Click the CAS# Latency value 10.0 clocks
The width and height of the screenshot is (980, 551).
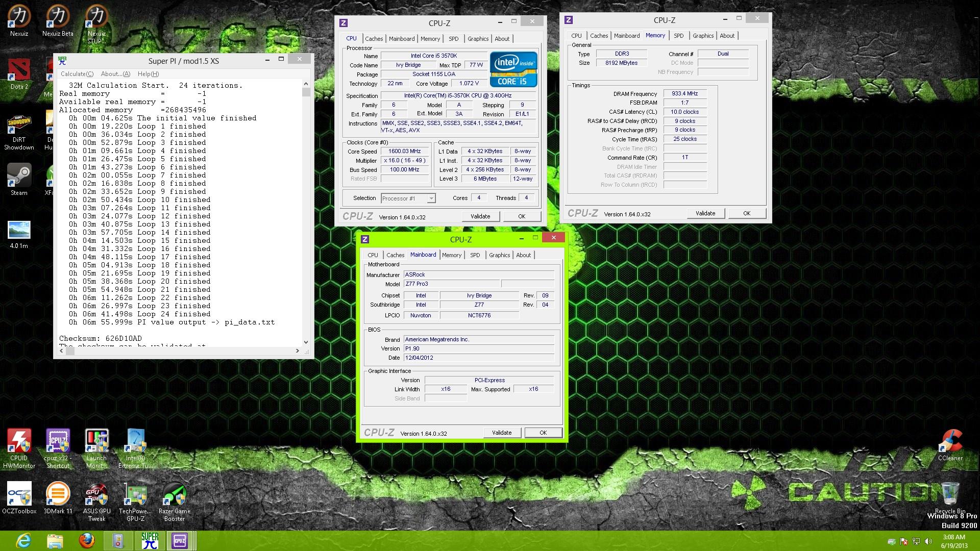tap(685, 112)
